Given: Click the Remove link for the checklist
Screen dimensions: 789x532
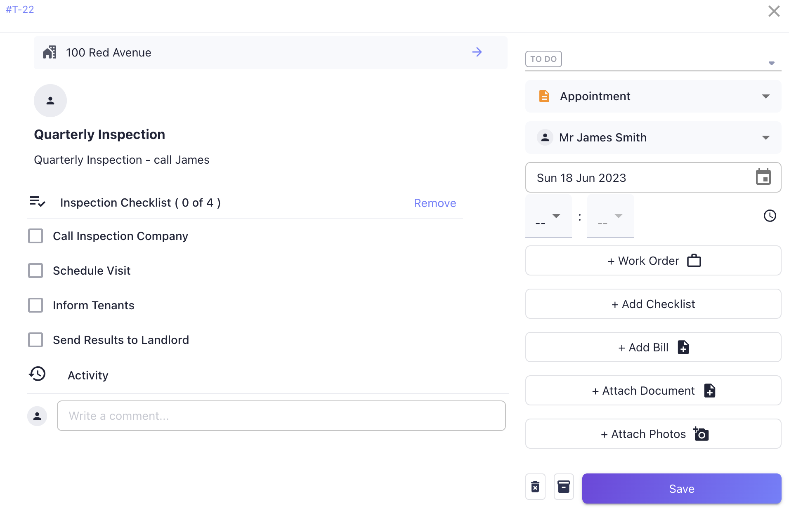Looking at the screenshot, I should pos(435,203).
